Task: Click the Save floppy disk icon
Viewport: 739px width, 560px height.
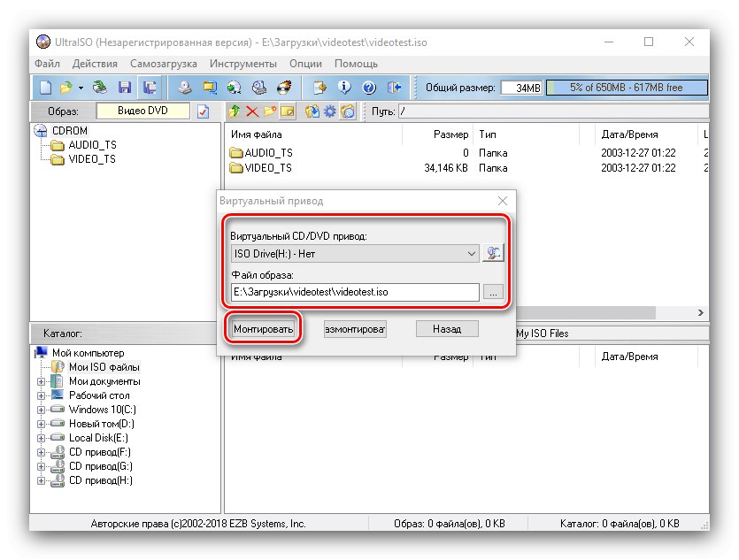Action: (125, 87)
